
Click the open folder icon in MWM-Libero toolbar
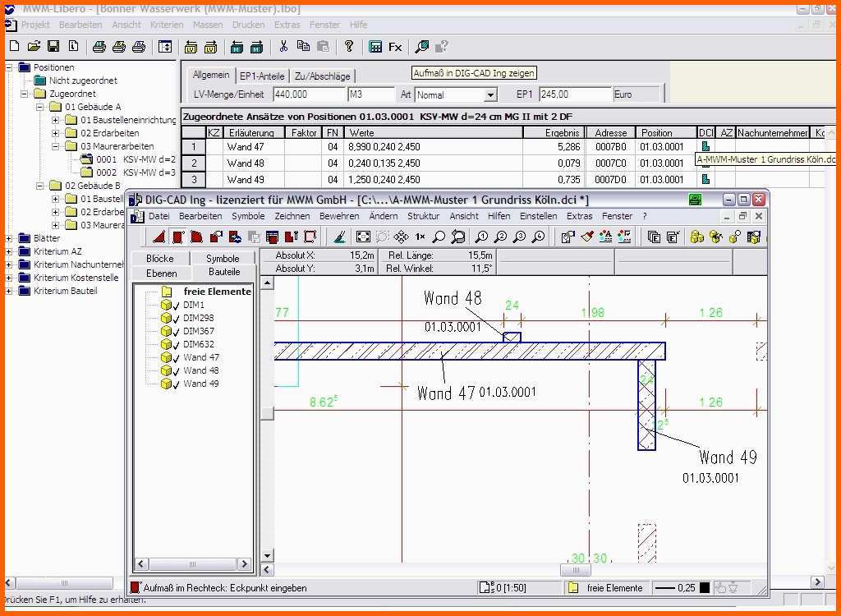coord(34,47)
